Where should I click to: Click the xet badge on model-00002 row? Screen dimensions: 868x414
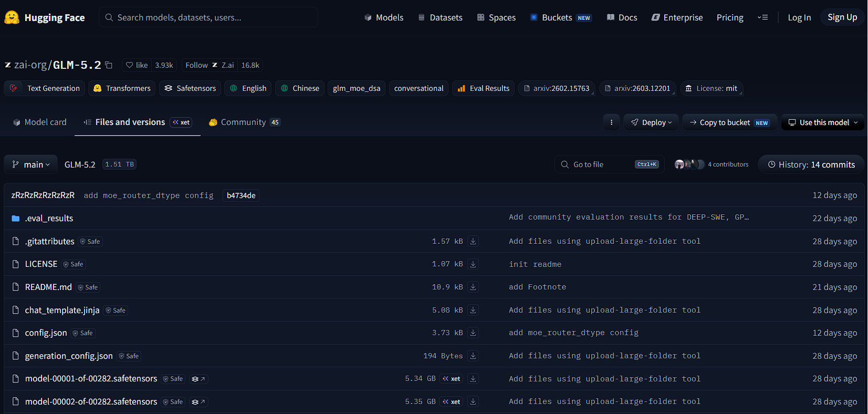[452, 402]
